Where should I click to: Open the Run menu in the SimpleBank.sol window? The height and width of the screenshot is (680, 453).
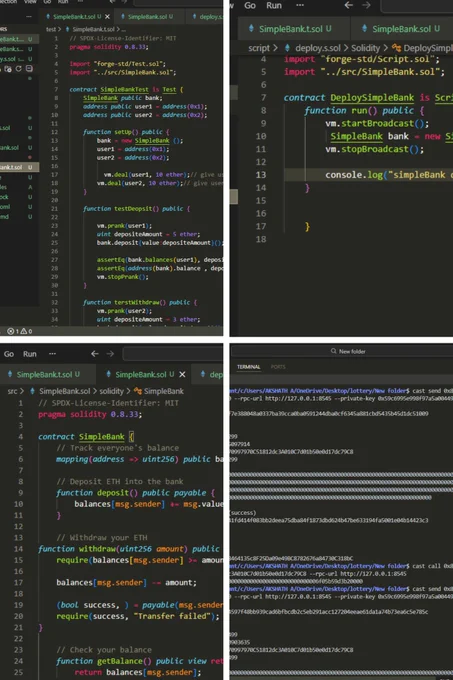tap(29, 354)
